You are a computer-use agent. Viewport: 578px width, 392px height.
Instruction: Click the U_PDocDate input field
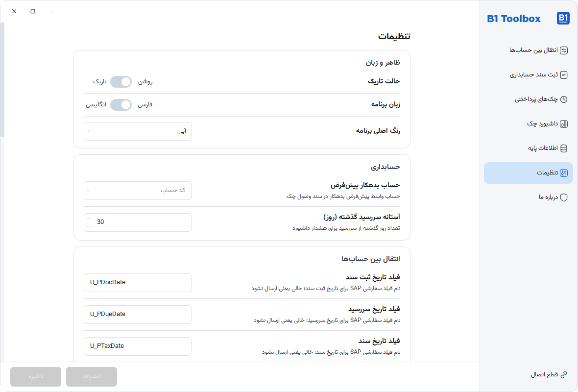[138, 282]
